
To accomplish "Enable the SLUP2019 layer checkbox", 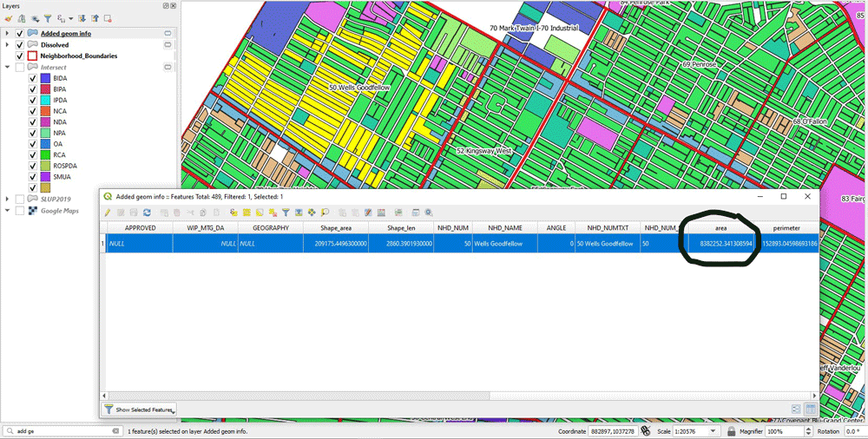I will pos(21,199).
